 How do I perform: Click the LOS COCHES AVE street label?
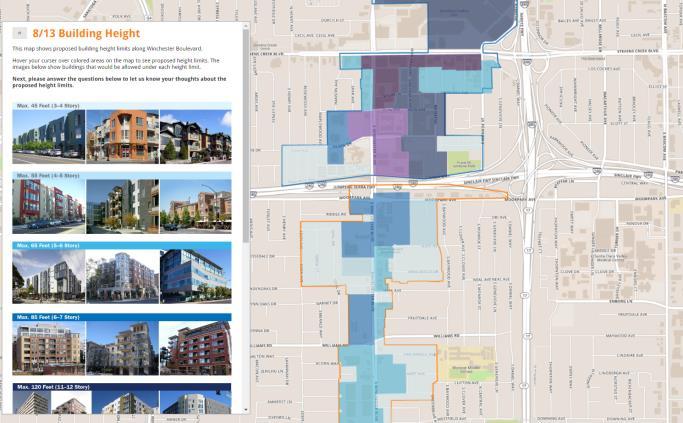tap(603, 68)
